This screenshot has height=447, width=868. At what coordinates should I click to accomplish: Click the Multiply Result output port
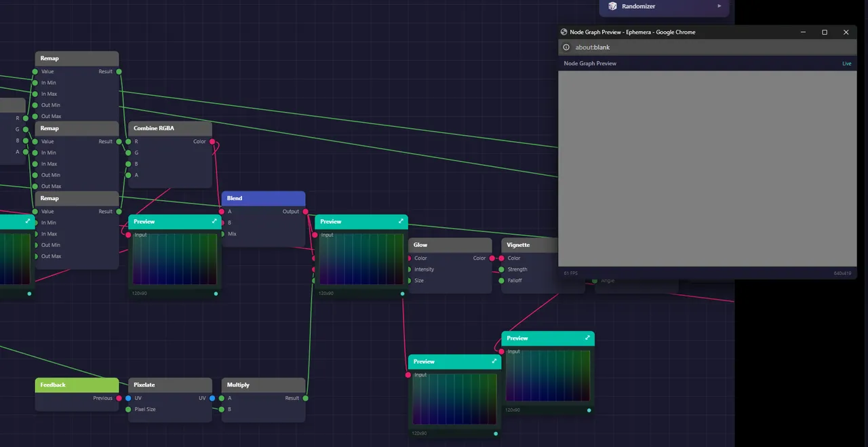coord(305,398)
